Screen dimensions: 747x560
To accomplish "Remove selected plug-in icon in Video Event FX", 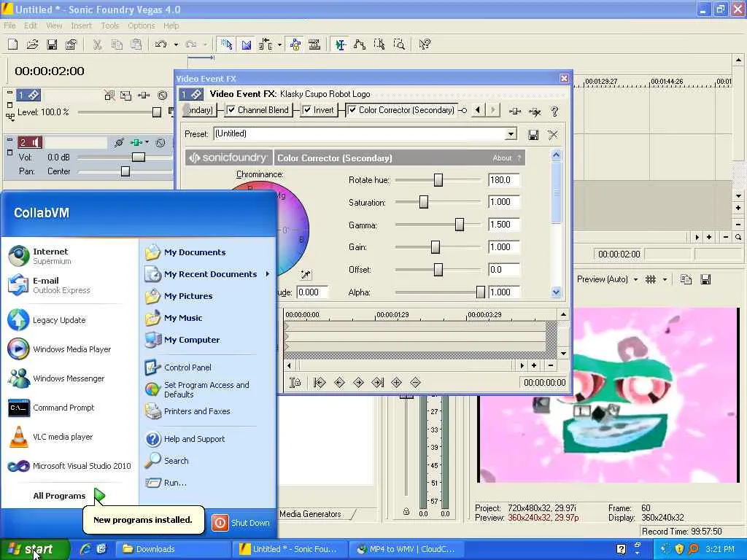I will point(535,111).
